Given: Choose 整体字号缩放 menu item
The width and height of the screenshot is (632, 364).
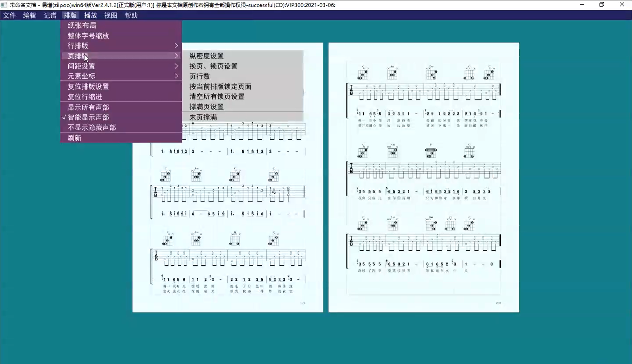Looking at the screenshot, I should coord(88,36).
